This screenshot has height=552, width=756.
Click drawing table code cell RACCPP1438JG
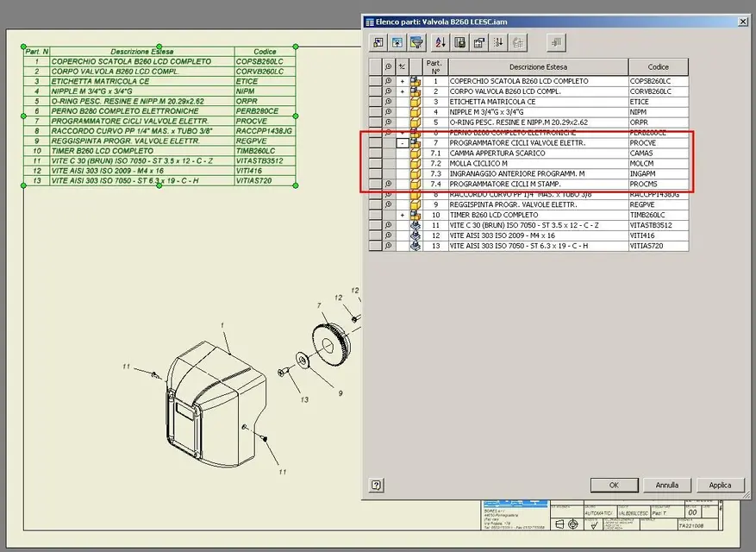pyautogui.click(x=265, y=131)
